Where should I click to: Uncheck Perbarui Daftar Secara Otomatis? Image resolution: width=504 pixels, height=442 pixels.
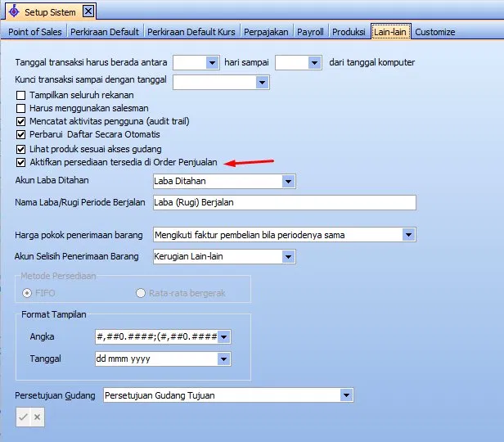[x=21, y=134]
